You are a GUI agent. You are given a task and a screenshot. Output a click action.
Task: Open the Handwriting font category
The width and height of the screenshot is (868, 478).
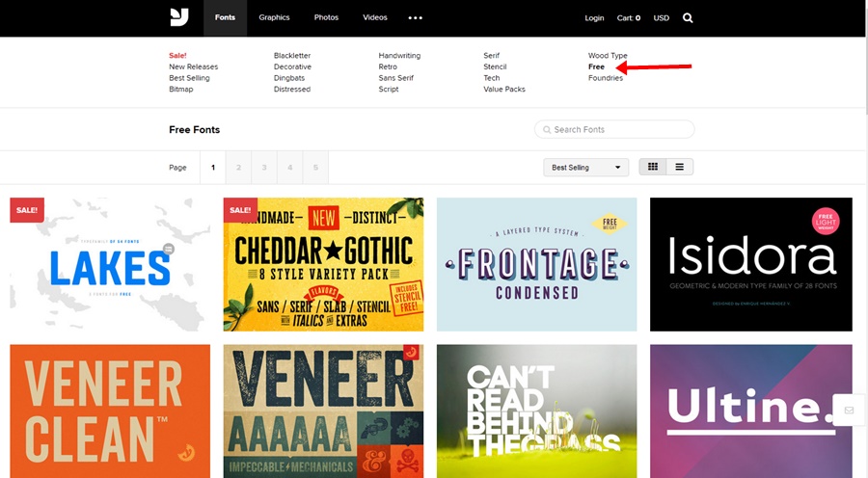click(x=399, y=55)
